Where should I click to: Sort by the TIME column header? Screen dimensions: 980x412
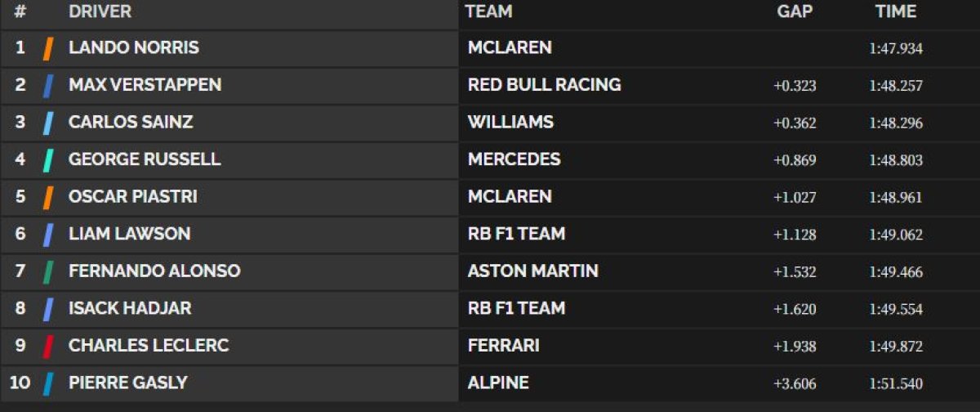click(896, 11)
